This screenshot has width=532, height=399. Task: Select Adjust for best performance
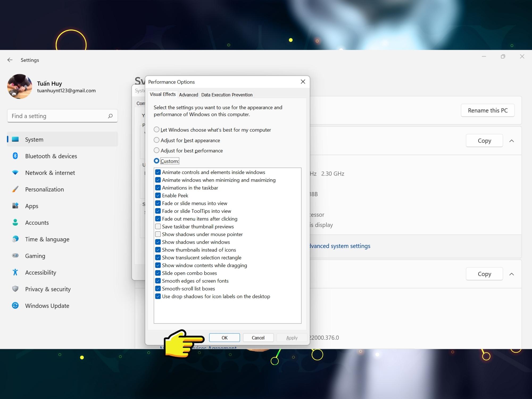157,150
